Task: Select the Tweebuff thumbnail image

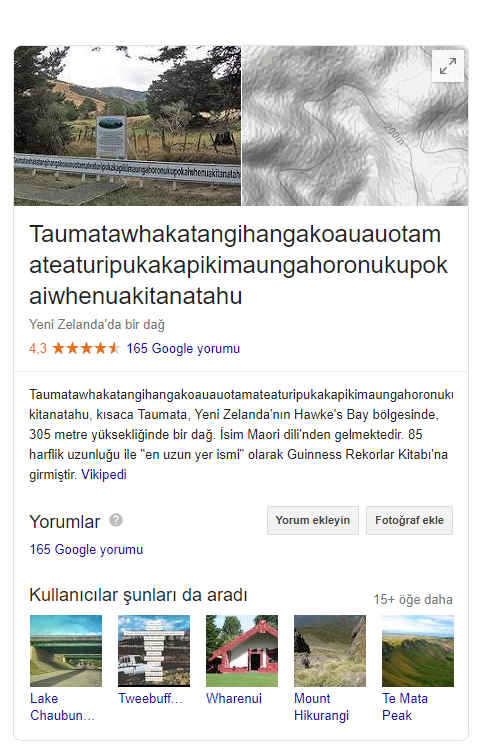Action: tap(154, 651)
